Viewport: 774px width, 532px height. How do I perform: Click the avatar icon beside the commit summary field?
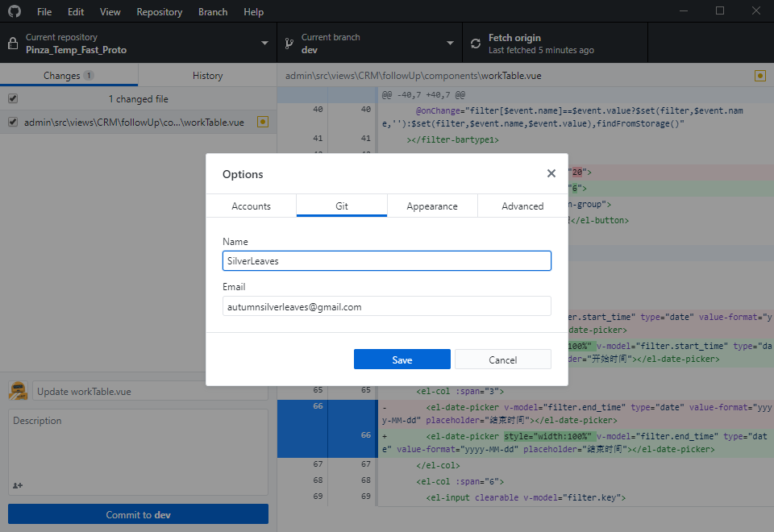18,390
